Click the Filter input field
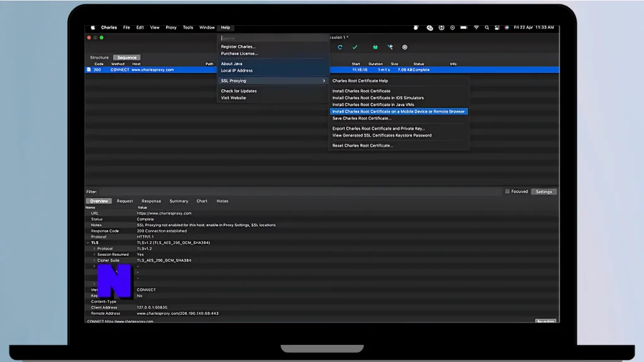 click(x=300, y=192)
